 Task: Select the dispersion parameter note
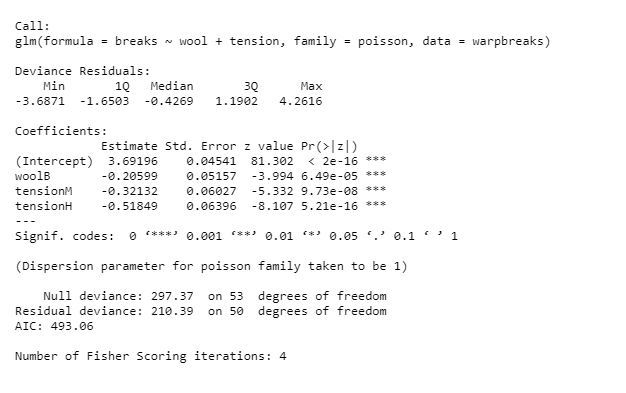[211, 266]
